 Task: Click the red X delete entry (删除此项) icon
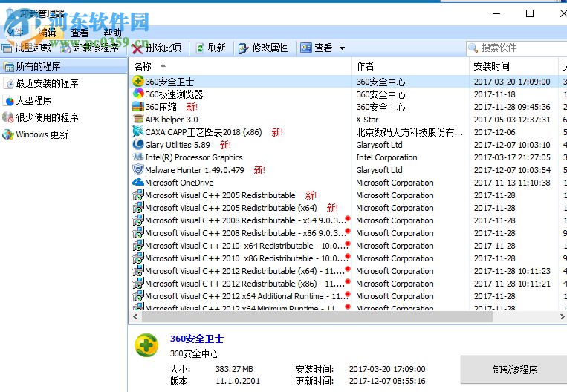tap(137, 48)
